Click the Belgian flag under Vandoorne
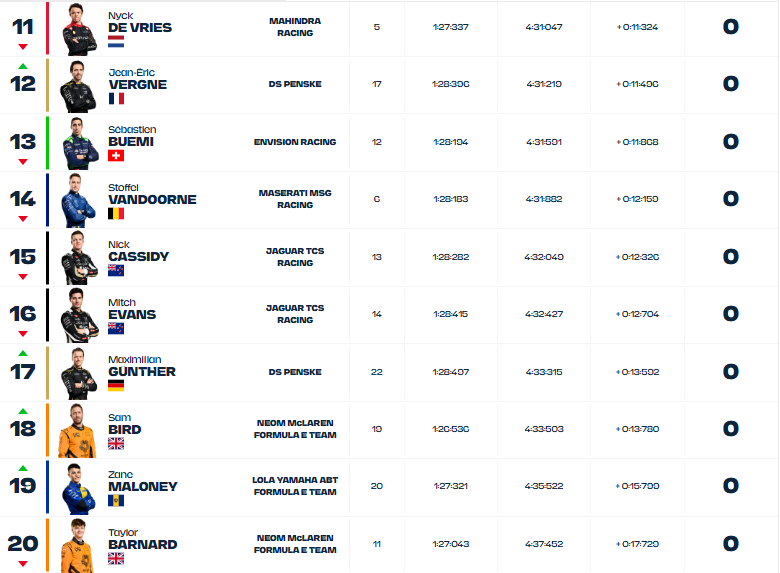 coord(116,213)
